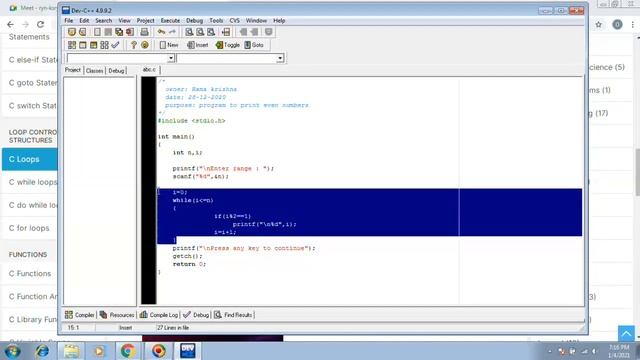Open 'C for loops' link in browser sidebar
The width and height of the screenshot is (640, 360).
click(x=29, y=228)
